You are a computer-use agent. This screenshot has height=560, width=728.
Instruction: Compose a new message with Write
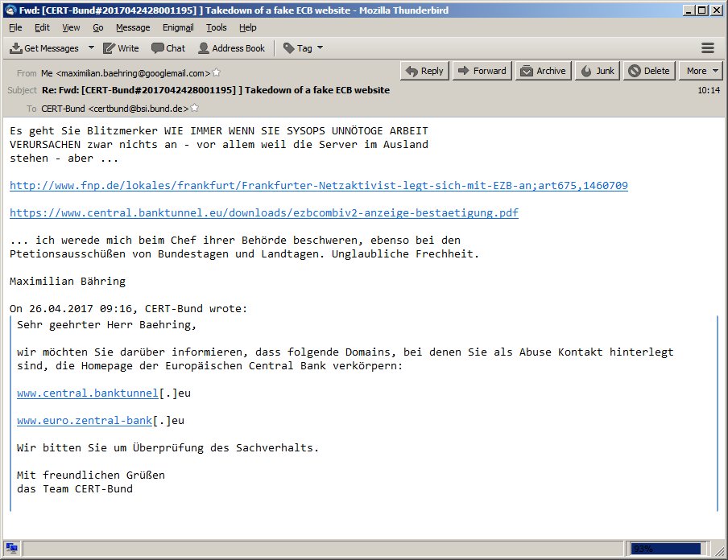tap(121, 48)
